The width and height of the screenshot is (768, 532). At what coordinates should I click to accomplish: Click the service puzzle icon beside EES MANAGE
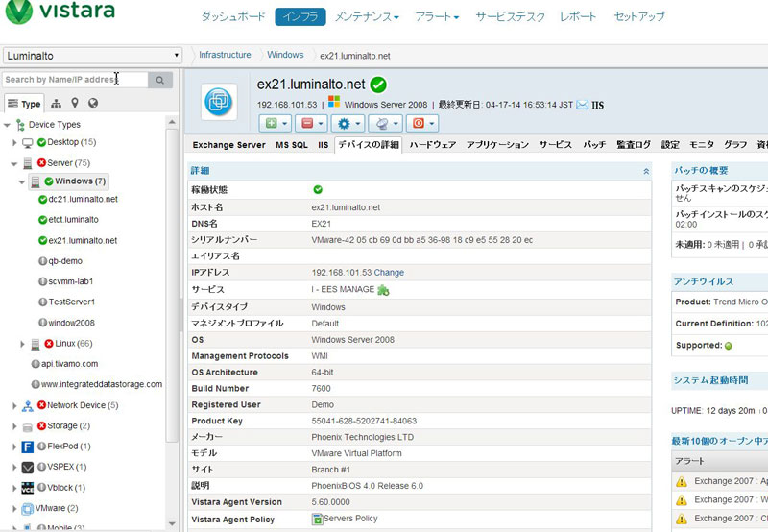coord(383,291)
